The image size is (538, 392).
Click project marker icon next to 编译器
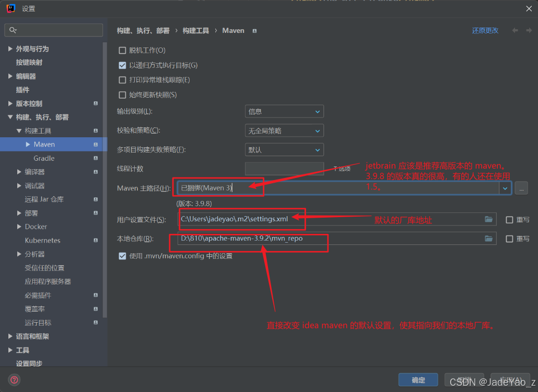point(96,172)
